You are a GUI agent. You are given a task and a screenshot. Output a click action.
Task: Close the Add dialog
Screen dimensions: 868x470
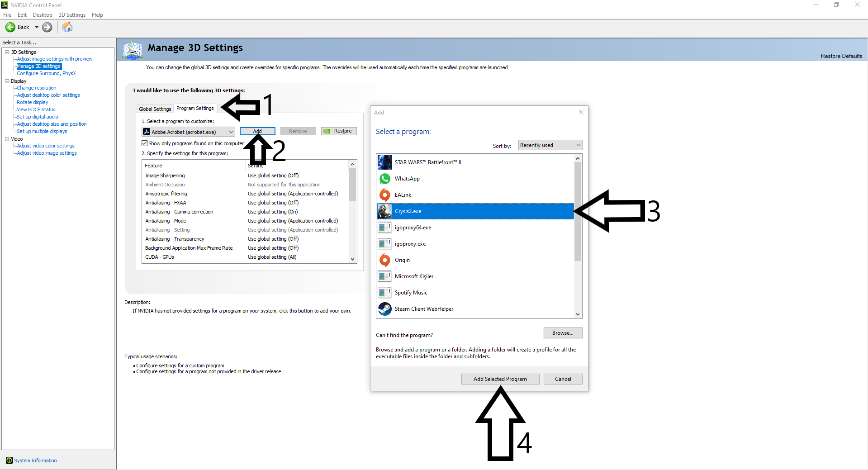pos(581,112)
